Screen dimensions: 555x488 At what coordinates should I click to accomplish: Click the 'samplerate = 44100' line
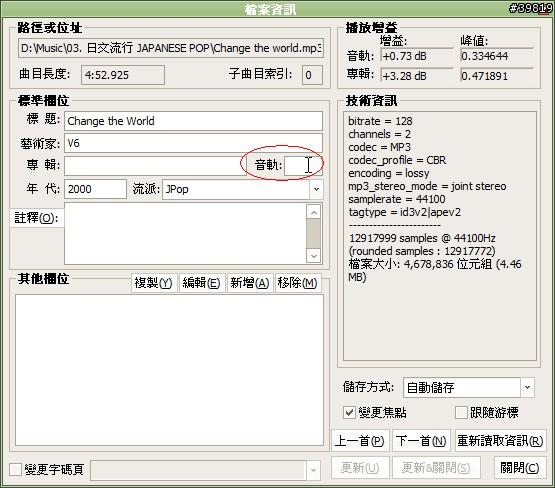(x=397, y=199)
